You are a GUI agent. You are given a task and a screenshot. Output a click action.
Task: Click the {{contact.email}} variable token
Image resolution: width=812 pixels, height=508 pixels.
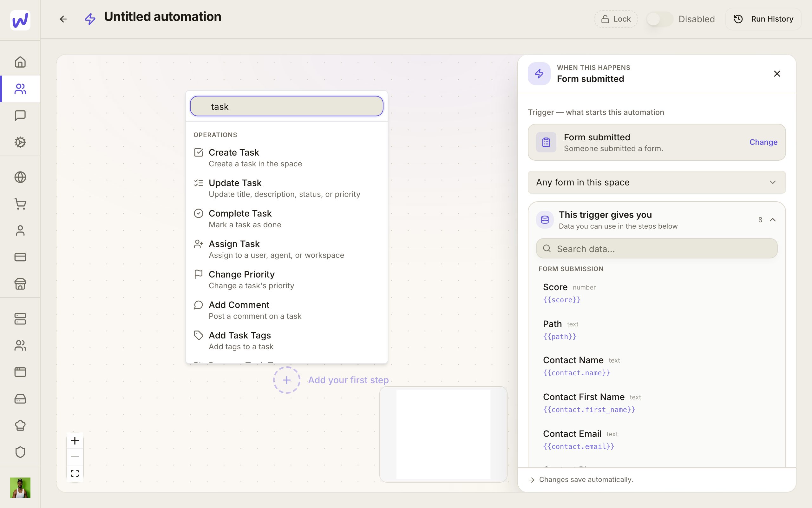579,446
